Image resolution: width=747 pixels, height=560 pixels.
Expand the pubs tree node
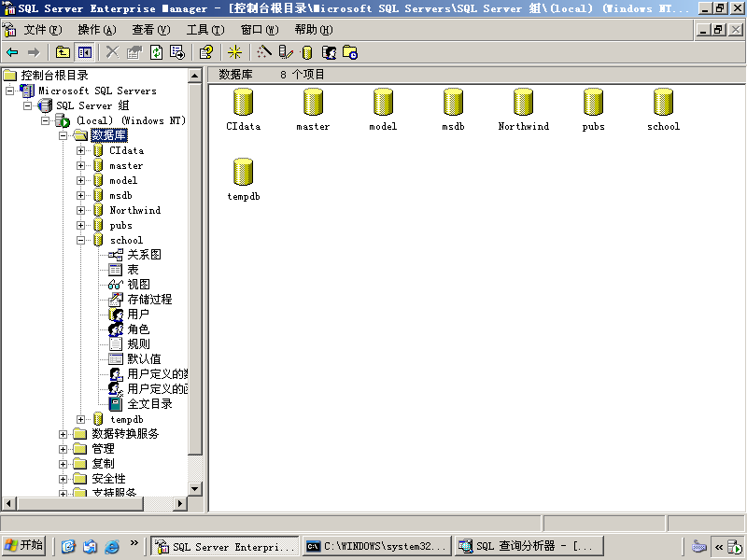(80, 225)
